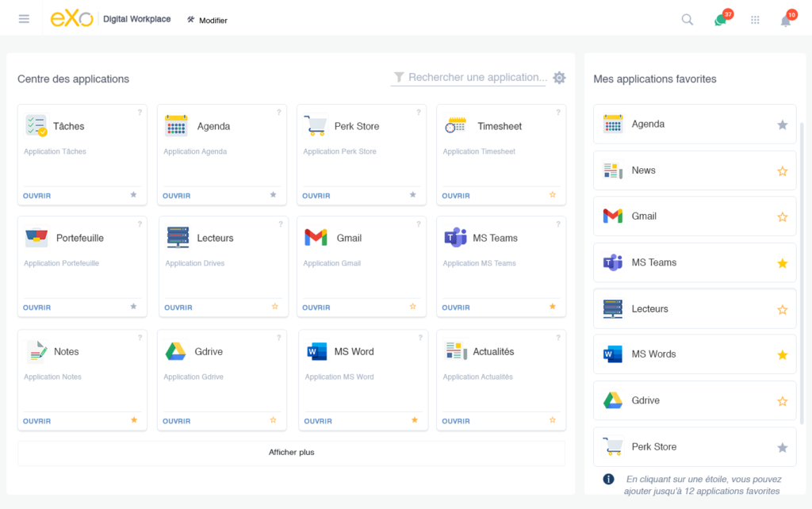Toggle favorite star on Timesheet card
This screenshot has height=509, width=812.
click(553, 195)
